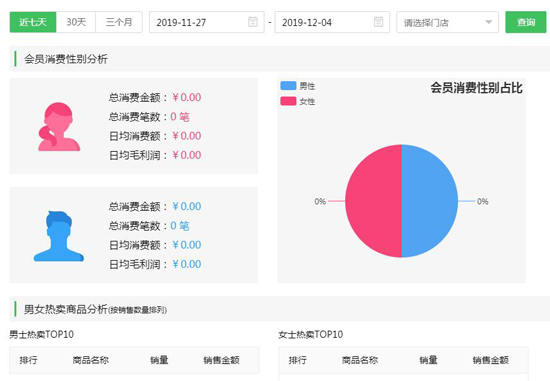Screen dimensions: 550x381
Task: Focus the start date field 2019-11-27
Action: (x=207, y=22)
